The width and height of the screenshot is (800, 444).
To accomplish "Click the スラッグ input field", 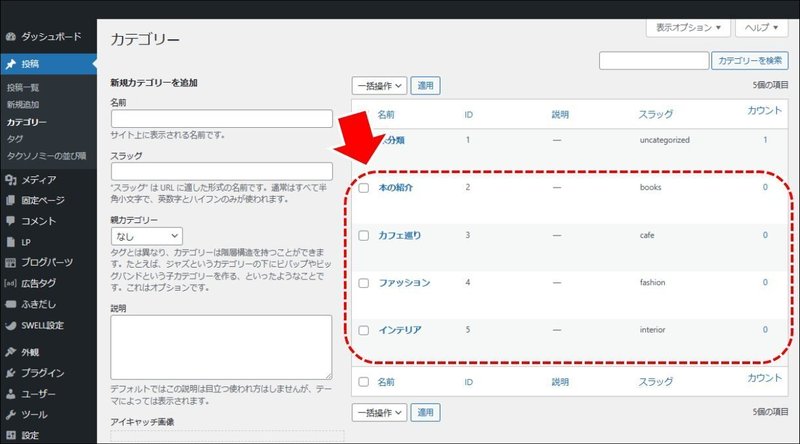I will (222, 171).
